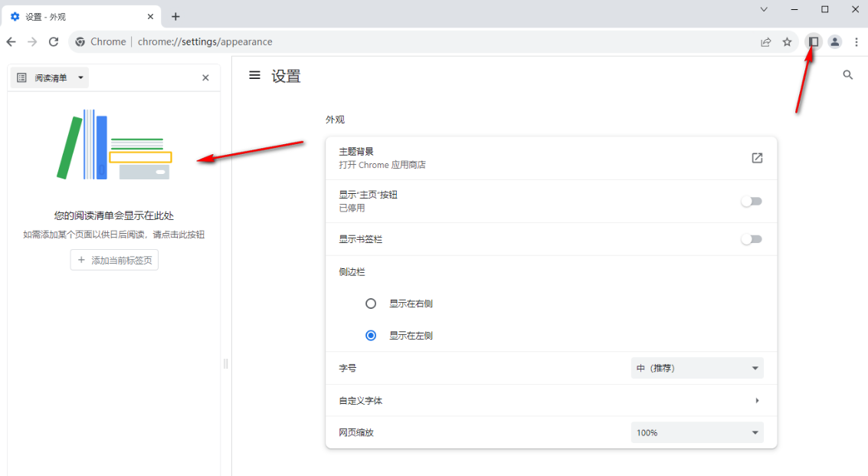Click the forward navigation arrow

pyautogui.click(x=32, y=41)
